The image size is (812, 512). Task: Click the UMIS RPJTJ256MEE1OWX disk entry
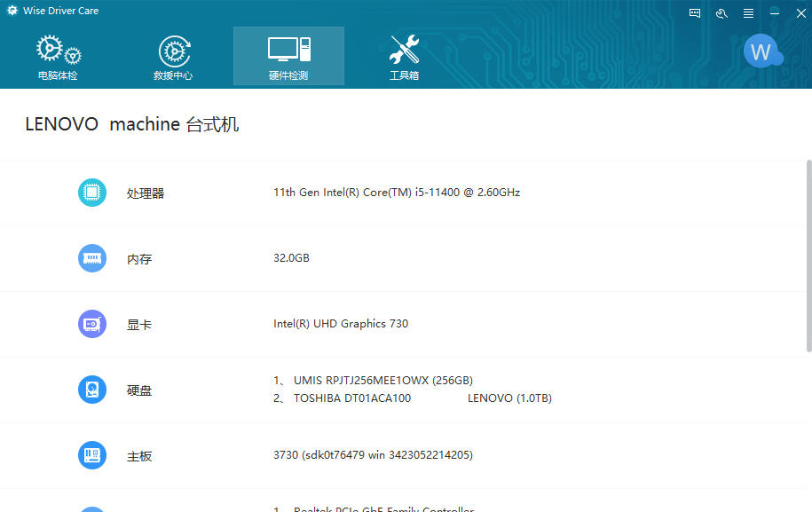[382, 381]
